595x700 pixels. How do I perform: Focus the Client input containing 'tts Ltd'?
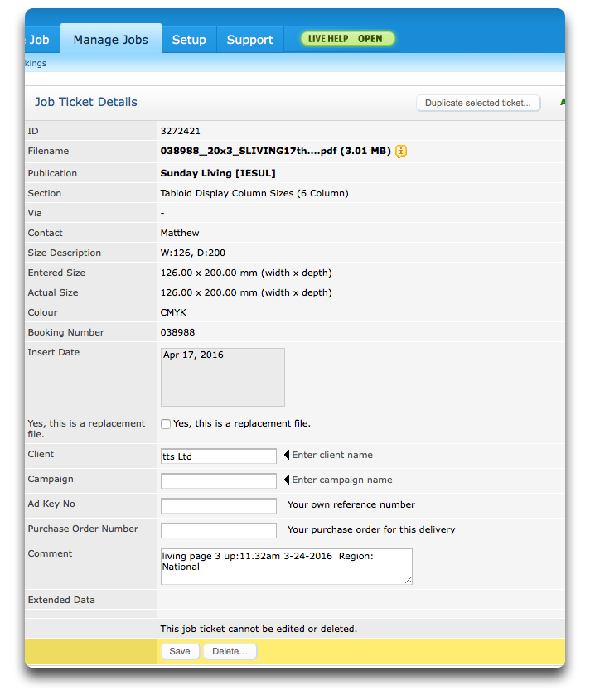219,456
